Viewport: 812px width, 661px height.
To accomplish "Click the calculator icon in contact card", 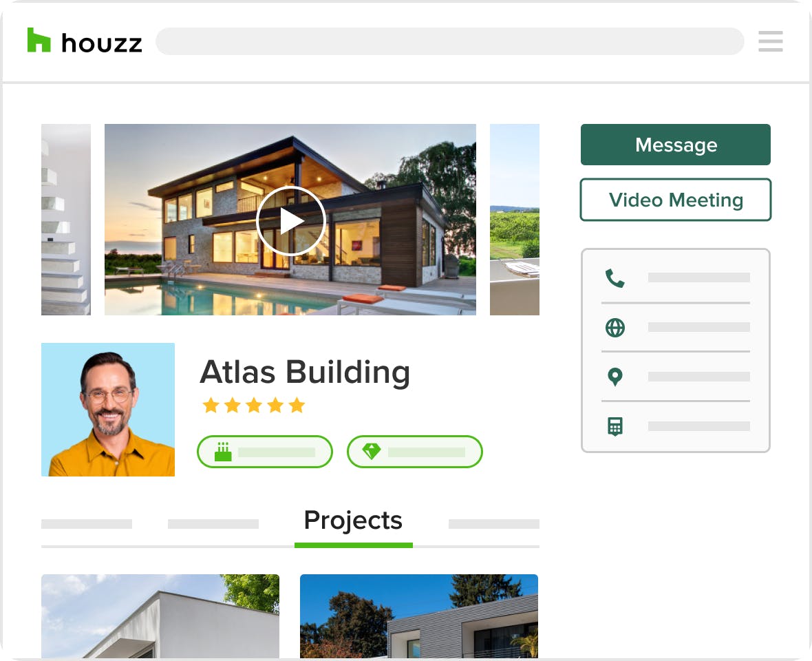I will (x=615, y=426).
